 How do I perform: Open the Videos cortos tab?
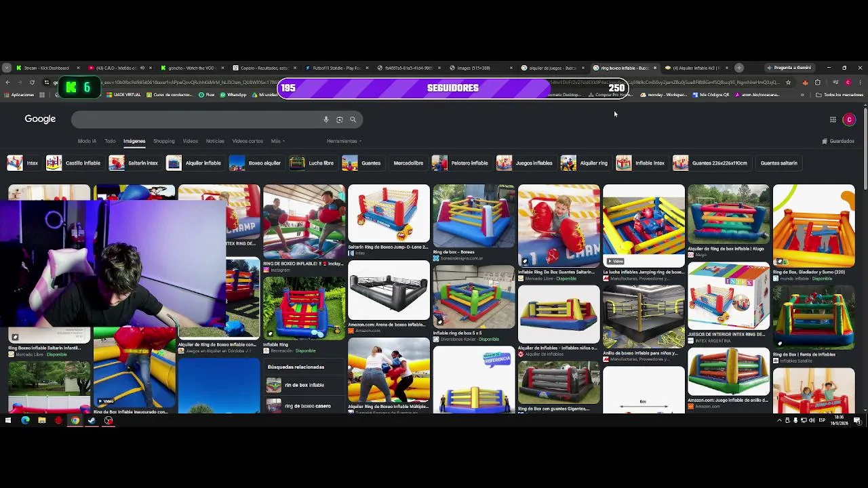tap(248, 141)
